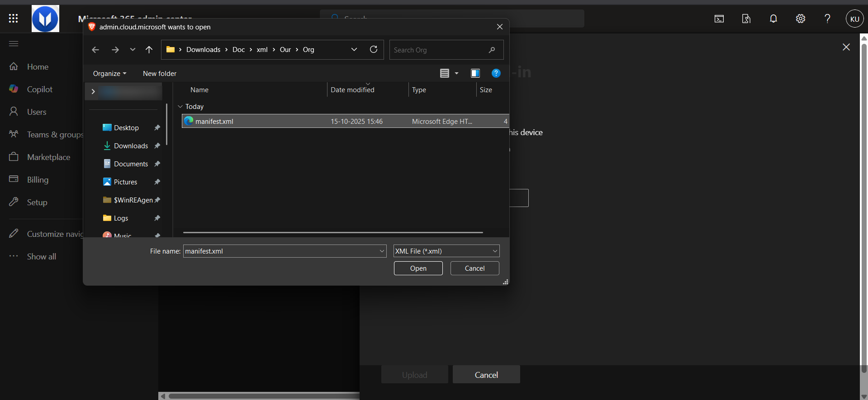
Task: Change the file view layout icon
Action: 445,73
